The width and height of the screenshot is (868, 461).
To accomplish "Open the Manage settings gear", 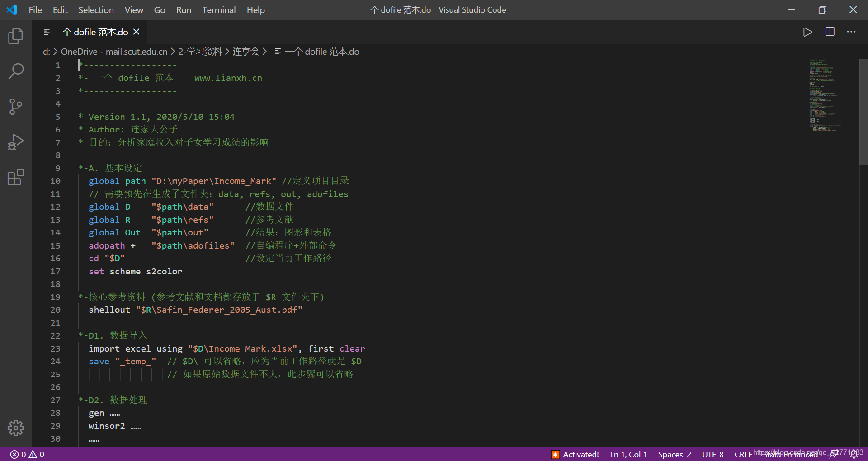I will [x=16, y=428].
